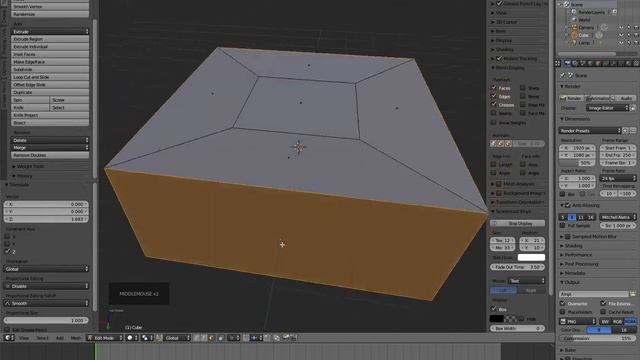
Task: Open the viewport shading selector in the header
Action: [x=131, y=338]
